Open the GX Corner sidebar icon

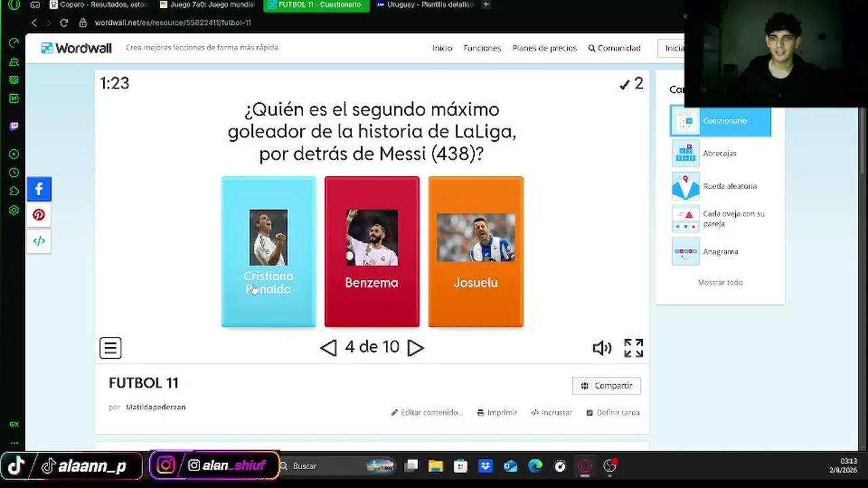click(x=14, y=424)
